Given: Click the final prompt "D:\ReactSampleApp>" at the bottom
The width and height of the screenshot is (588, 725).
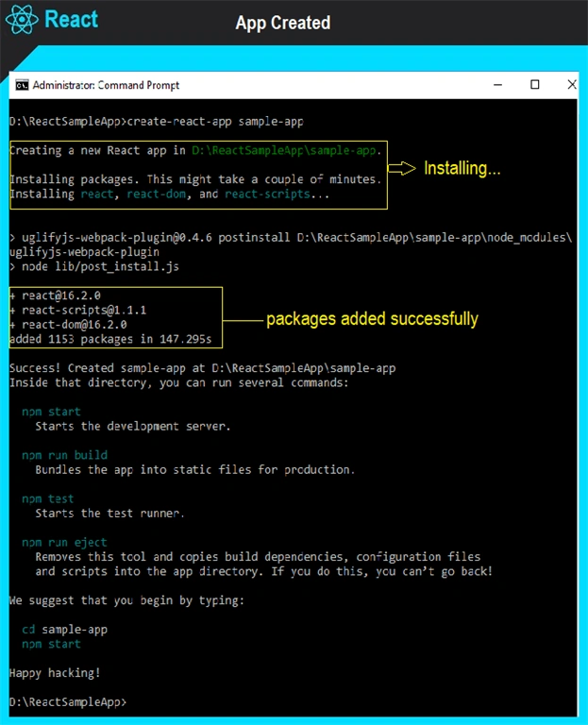Looking at the screenshot, I should (x=68, y=702).
